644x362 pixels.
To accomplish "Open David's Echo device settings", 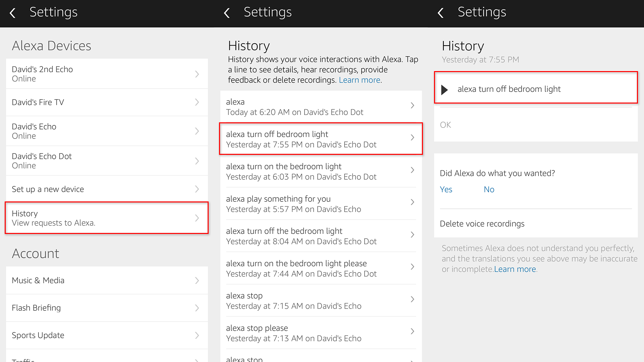I will click(107, 131).
